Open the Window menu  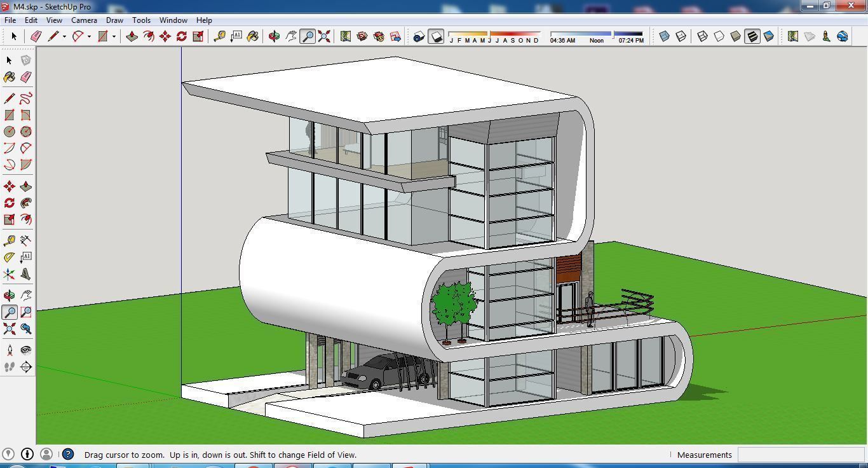click(173, 20)
